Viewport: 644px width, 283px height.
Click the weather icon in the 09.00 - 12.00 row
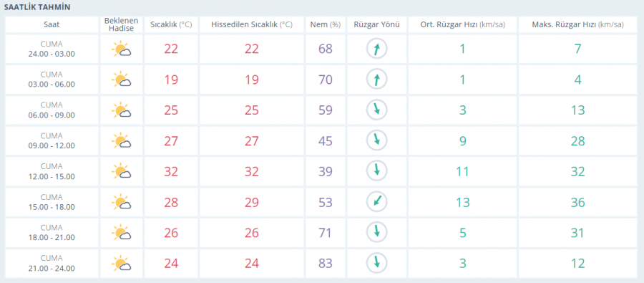pyautogui.click(x=121, y=141)
